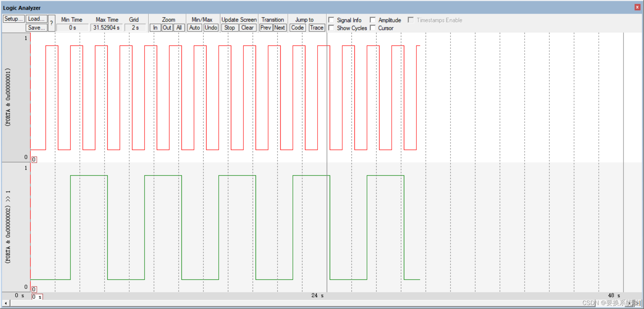Clear the captured waveform data

[x=247, y=28]
